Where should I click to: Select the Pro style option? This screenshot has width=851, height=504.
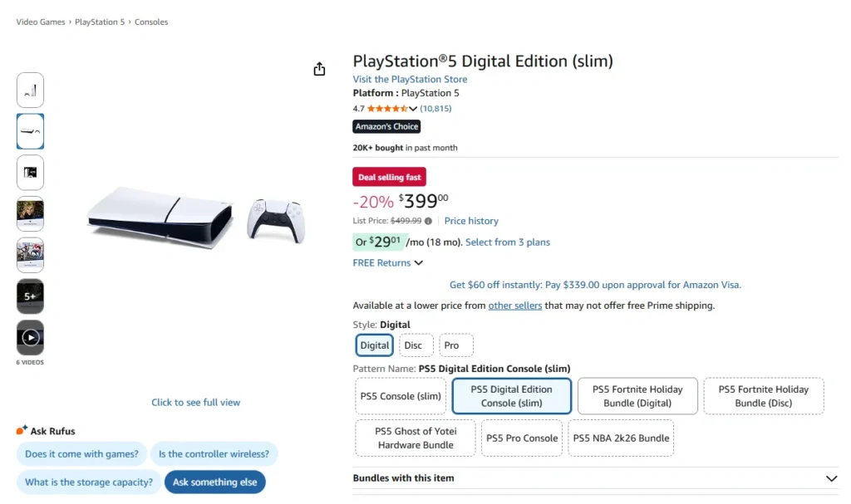click(455, 345)
